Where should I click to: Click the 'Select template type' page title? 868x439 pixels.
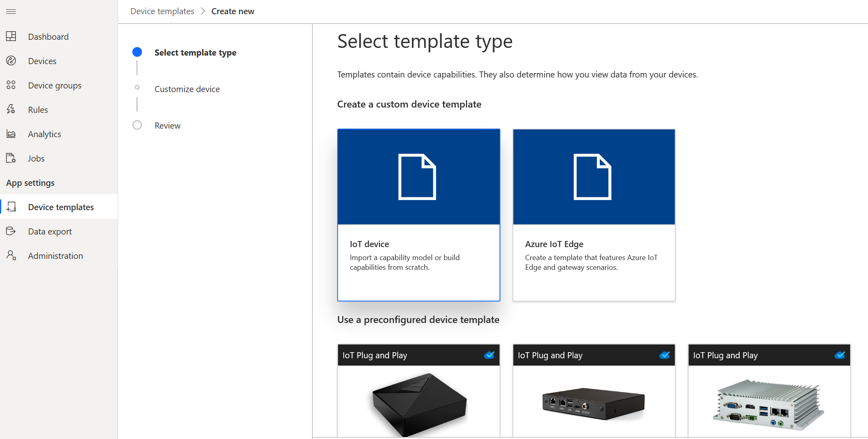[425, 41]
